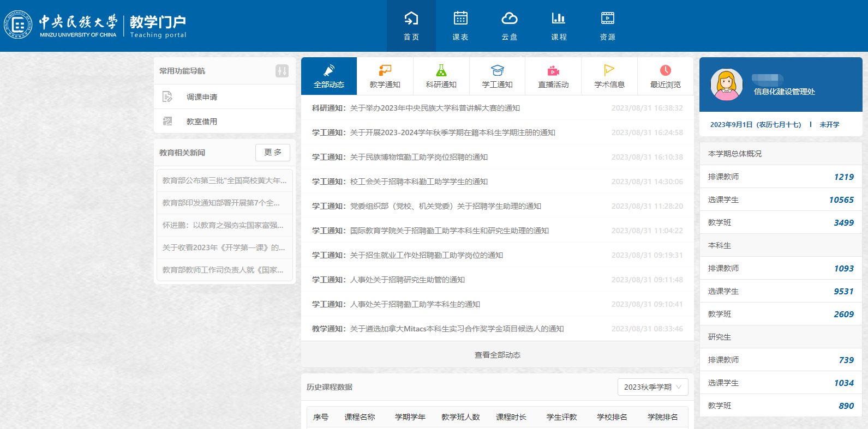This screenshot has width=868, height=429.
Task: Switch to the 学术信息 tab
Action: 609,76
